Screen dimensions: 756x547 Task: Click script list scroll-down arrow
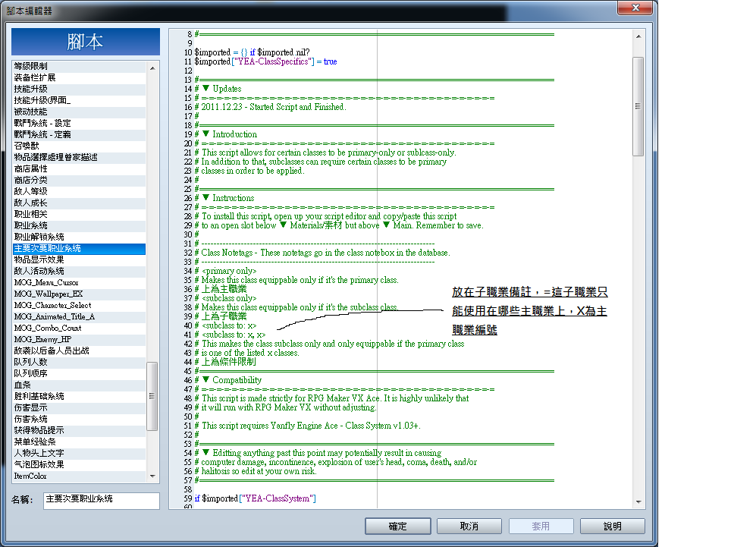click(x=152, y=476)
